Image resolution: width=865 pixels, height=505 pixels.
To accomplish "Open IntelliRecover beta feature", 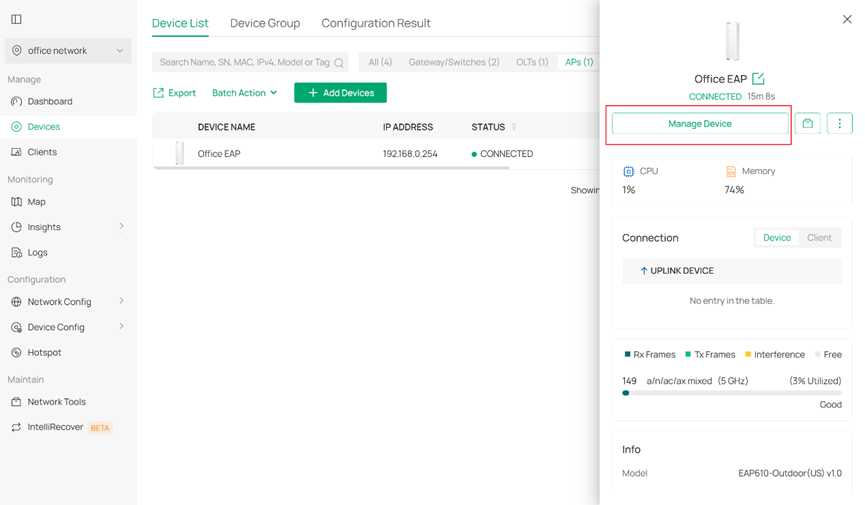I will coord(55,427).
